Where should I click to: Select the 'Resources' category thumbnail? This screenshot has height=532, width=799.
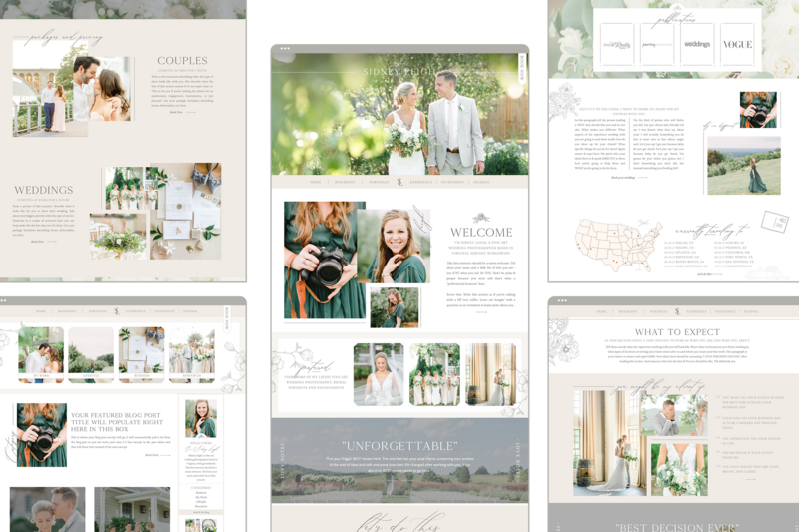click(x=190, y=353)
